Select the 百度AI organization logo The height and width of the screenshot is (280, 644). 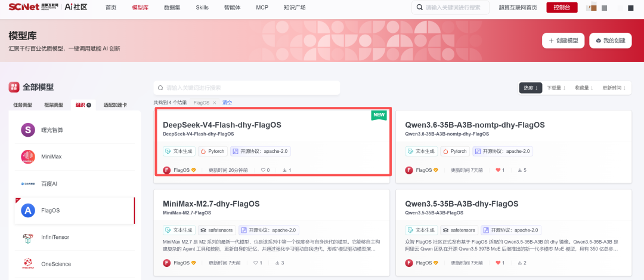(28, 183)
